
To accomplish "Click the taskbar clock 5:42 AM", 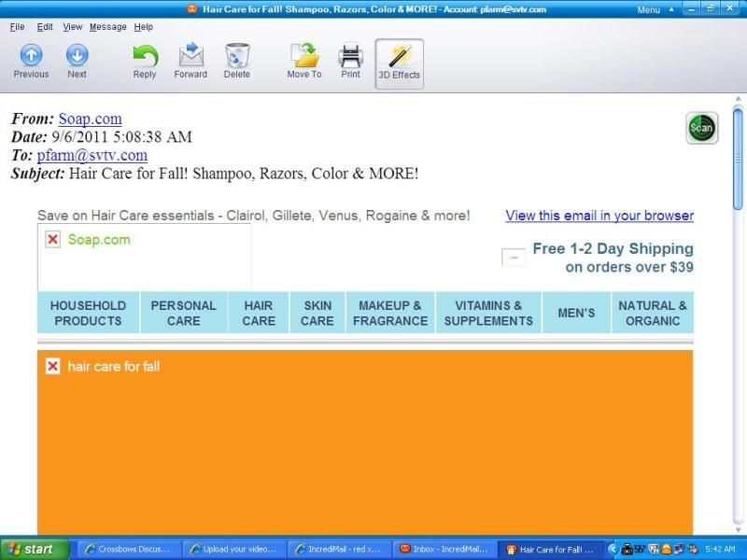I will pyautogui.click(x=721, y=549).
